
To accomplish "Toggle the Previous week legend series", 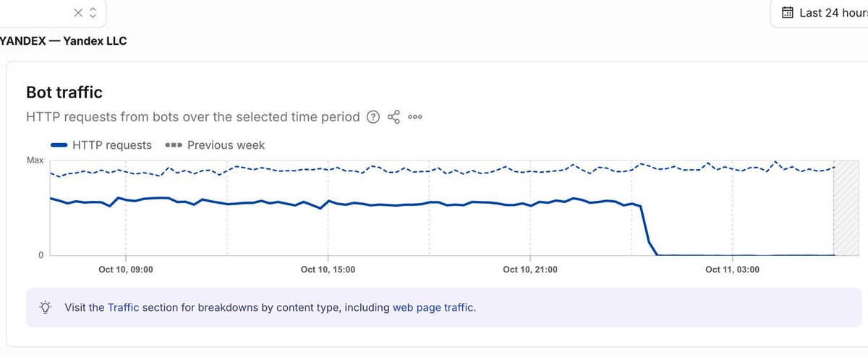I will (x=215, y=145).
